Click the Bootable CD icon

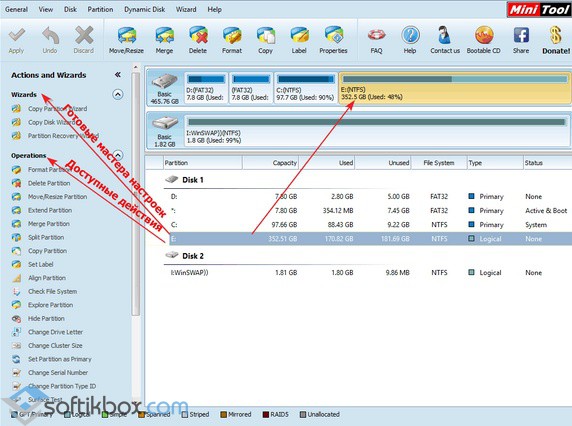484,36
